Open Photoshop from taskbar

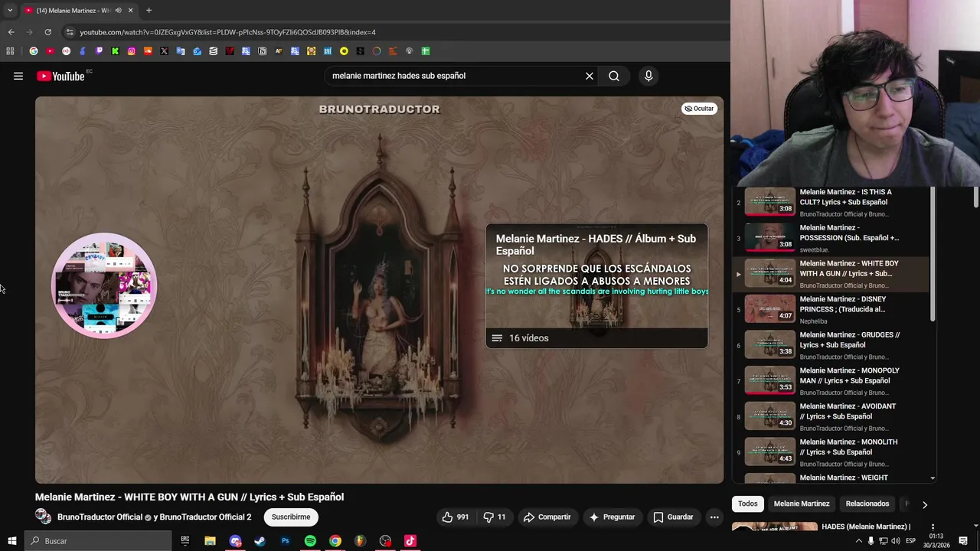[285, 541]
